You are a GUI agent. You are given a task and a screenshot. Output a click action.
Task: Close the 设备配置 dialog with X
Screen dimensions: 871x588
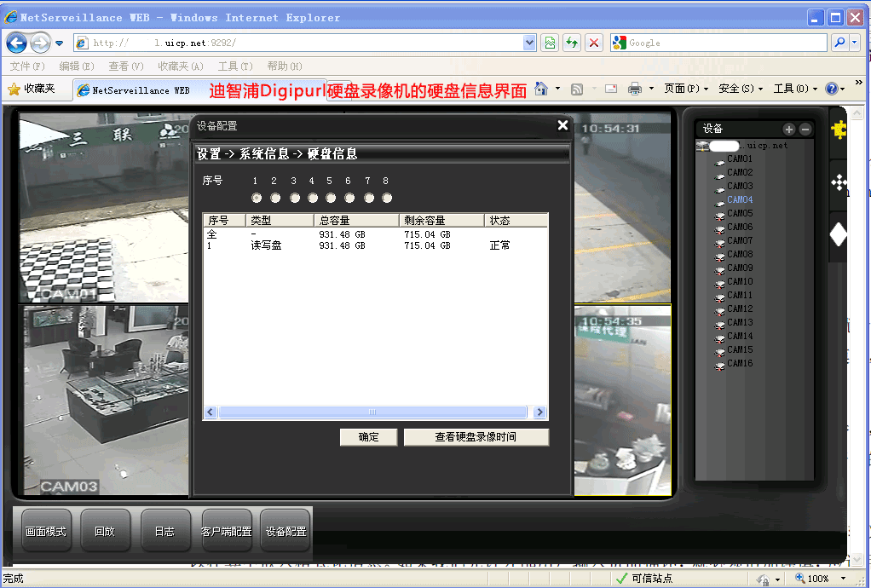[562, 125]
